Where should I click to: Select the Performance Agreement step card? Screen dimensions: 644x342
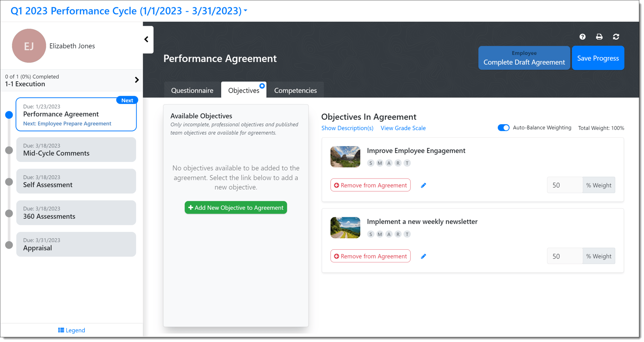[x=76, y=114]
